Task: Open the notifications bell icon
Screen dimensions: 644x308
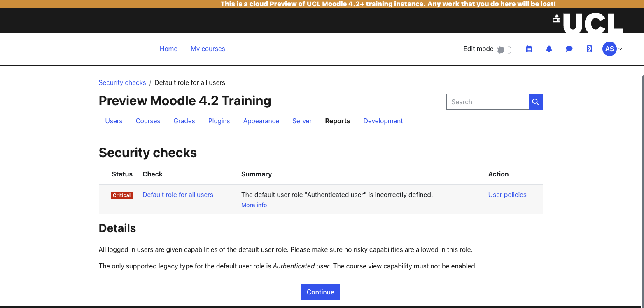Action: coord(549,49)
